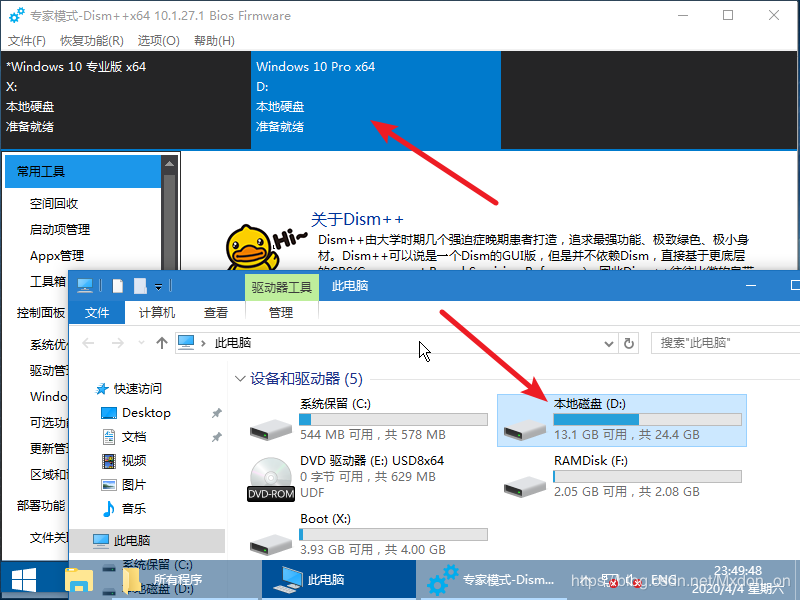Select 启动项管理 in Dism++ common tools
The width and height of the screenshot is (800, 600).
pos(60,229)
